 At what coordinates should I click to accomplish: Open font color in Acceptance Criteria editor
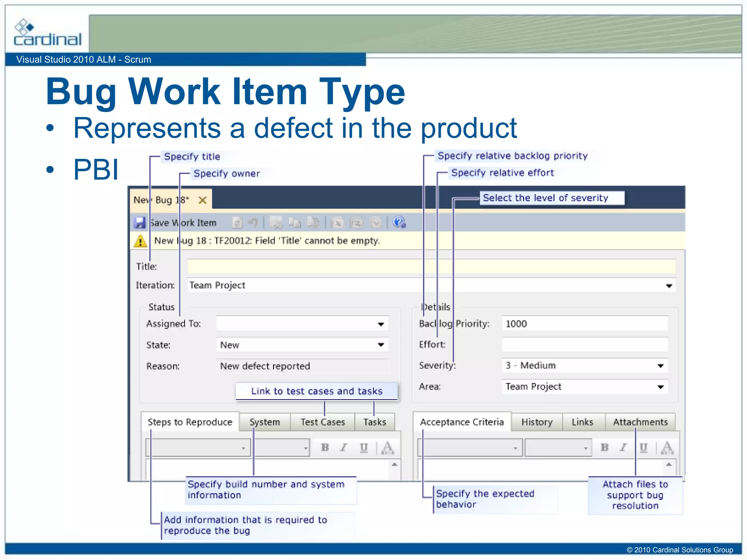point(667,447)
